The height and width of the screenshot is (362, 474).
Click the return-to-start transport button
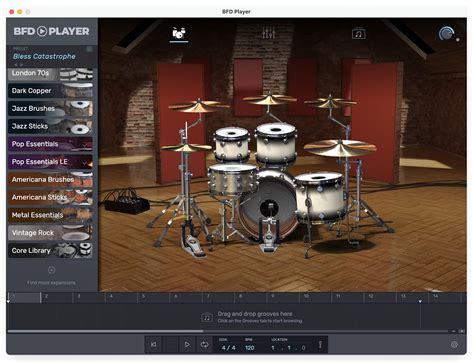pyautogui.click(x=153, y=344)
